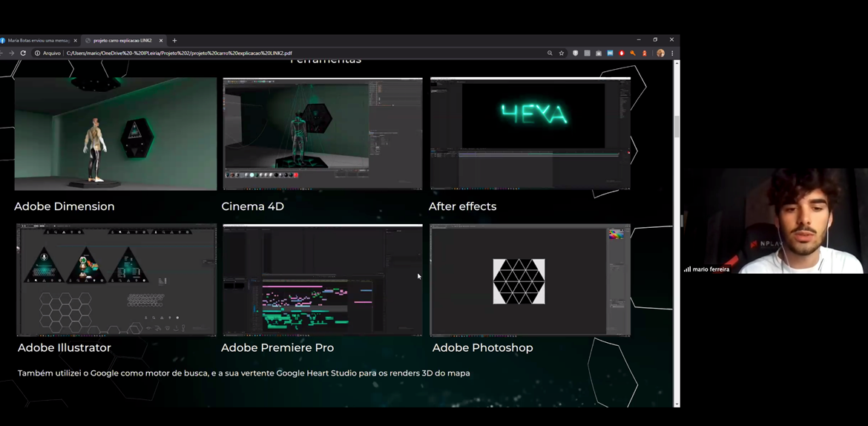
Task: Switch to the Maria Botas Facebook tab
Action: pos(37,41)
